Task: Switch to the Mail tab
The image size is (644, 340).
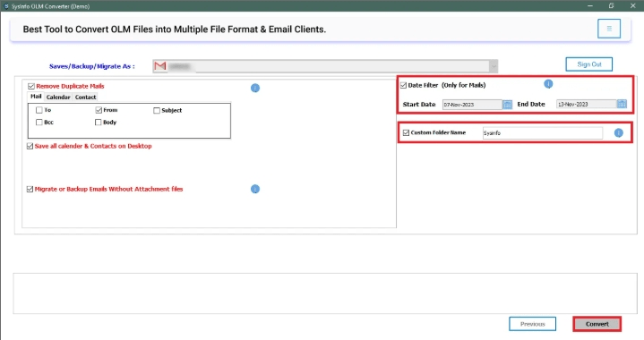Action: point(36,97)
